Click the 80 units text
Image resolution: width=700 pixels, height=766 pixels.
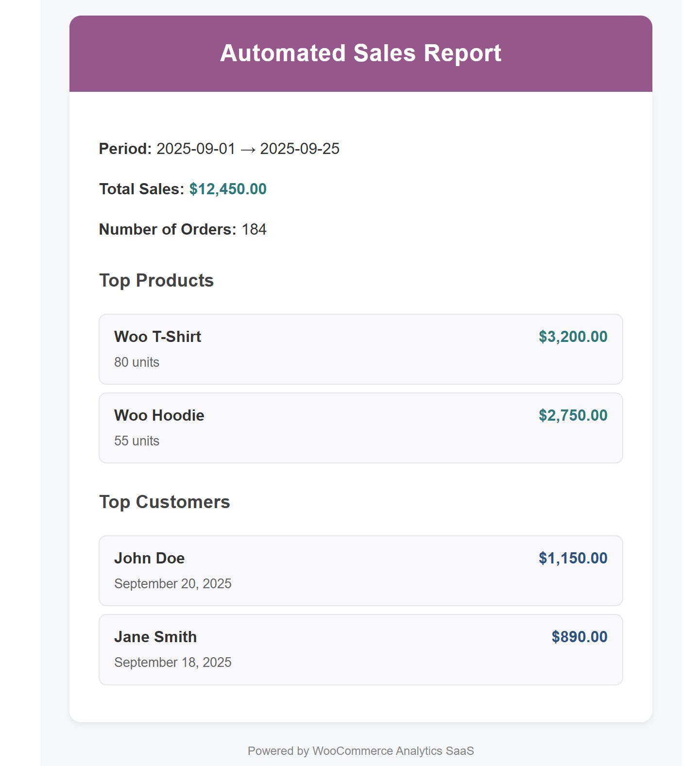coord(137,362)
